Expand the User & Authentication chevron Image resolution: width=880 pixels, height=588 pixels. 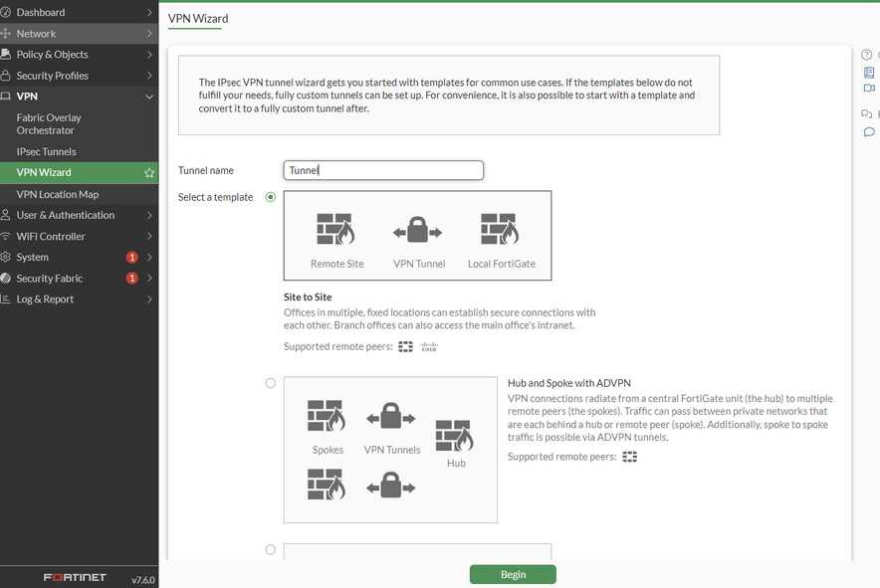149,215
